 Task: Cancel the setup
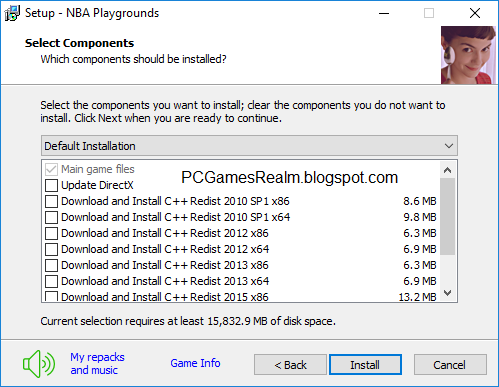(x=450, y=365)
